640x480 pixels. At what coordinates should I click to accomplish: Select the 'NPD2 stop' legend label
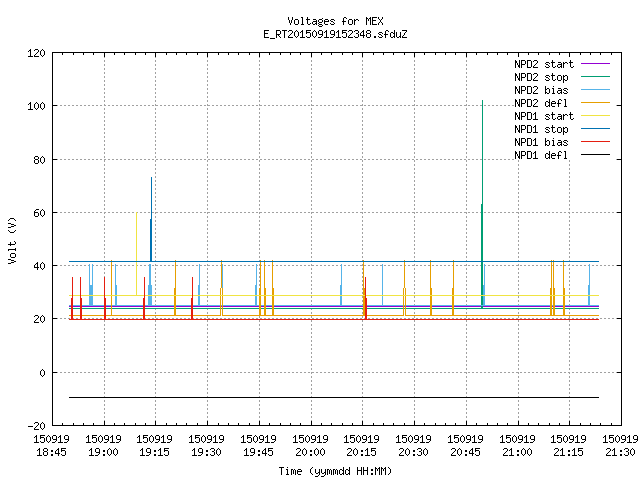coord(541,77)
